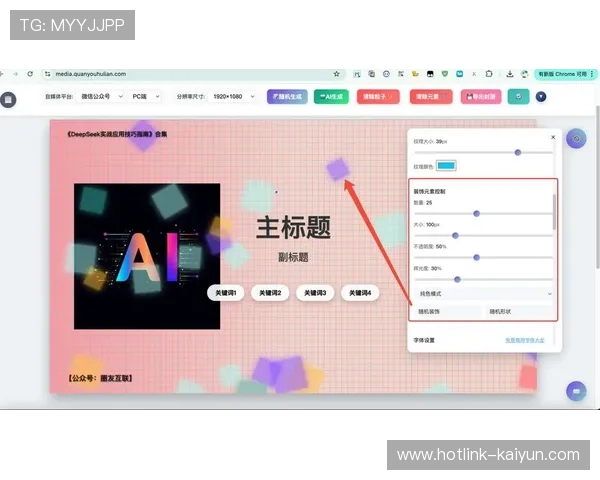This screenshot has width=600, height=480.
Task: Select the 主标题 text on the canvas
Action: click(x=293, y=227)
